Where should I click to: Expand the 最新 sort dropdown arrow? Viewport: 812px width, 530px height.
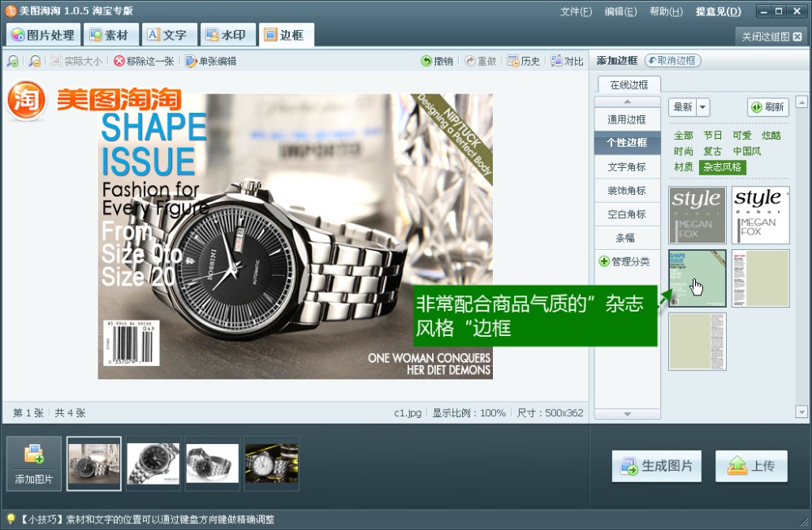pos(702,107)
